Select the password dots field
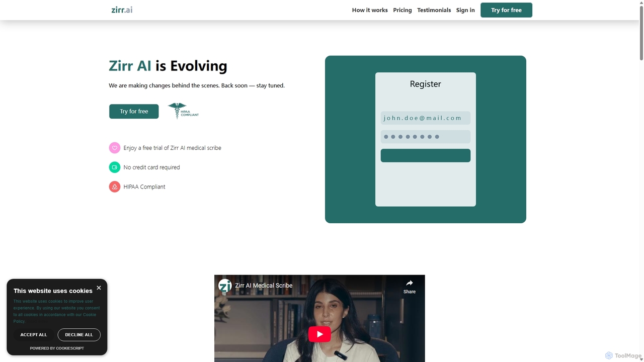 pyautogui.click(x=426, y=137)
